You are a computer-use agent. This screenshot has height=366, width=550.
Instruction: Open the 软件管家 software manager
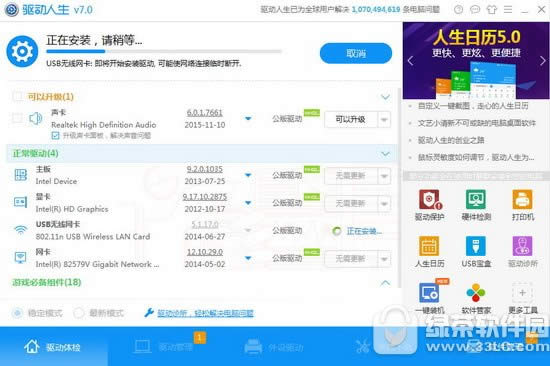pyautogui.click(x=476, y=298)
